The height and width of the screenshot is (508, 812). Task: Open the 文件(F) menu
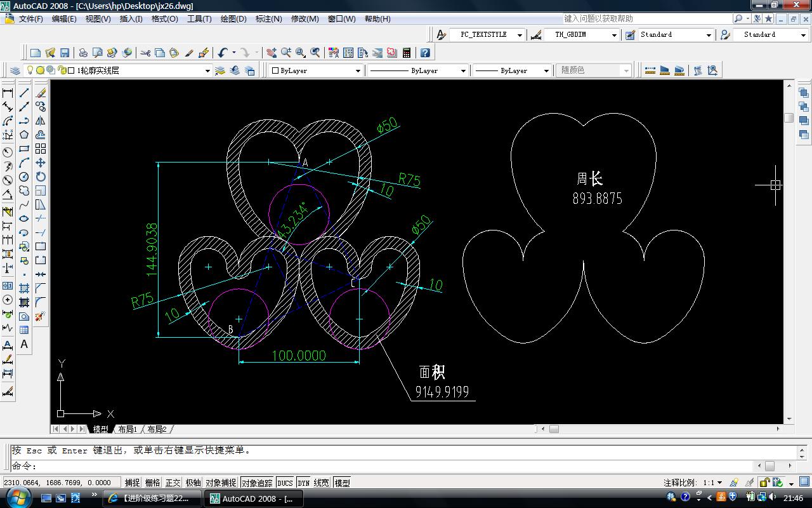(x=30, y=18)
